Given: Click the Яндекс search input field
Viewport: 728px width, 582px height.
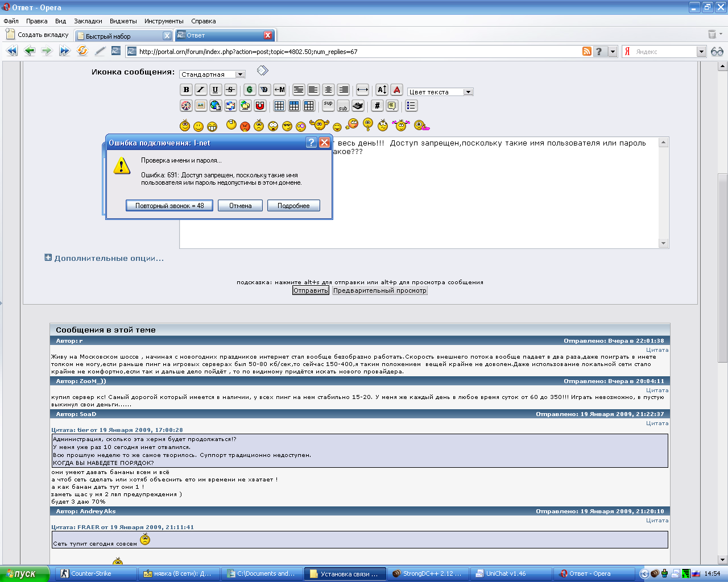Looking at the screenshot, I should click(663, 52).
